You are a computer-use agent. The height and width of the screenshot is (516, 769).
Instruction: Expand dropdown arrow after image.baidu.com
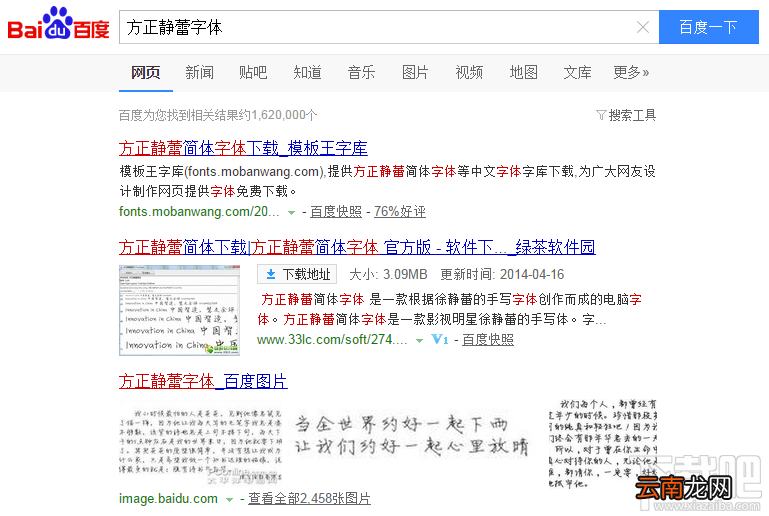click(x=229, y=500)
